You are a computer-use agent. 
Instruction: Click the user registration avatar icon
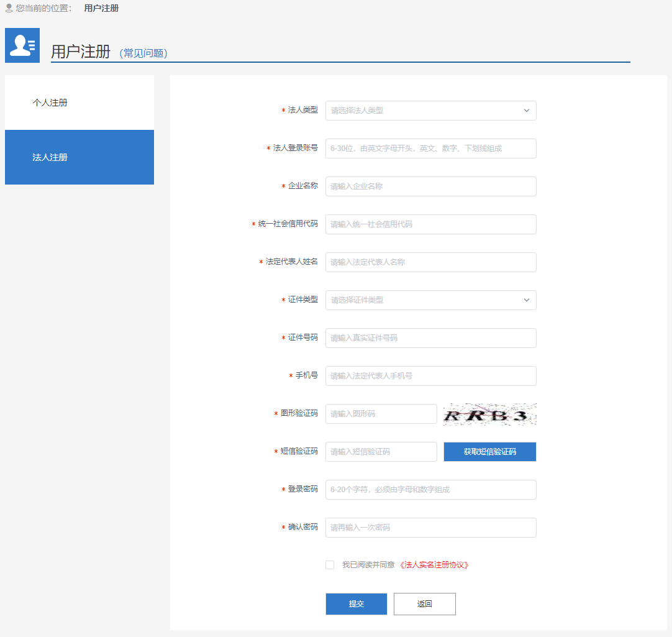[x=22, y=45]
